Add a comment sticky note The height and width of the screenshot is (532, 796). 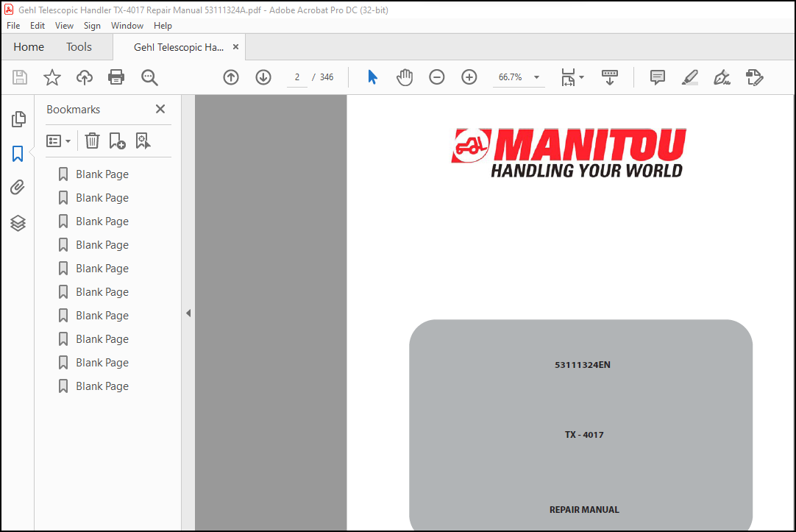658,77
